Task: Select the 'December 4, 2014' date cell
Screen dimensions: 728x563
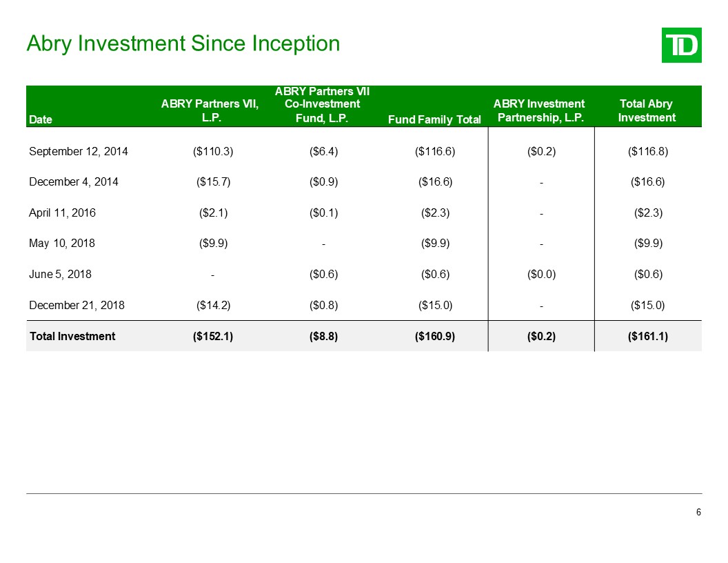Action: pos(73,182)
